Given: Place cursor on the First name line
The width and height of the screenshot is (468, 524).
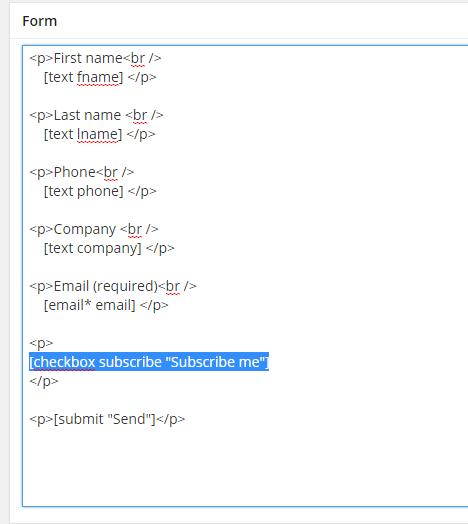Looking at the screenshot, I should click(x=95, y=58).
